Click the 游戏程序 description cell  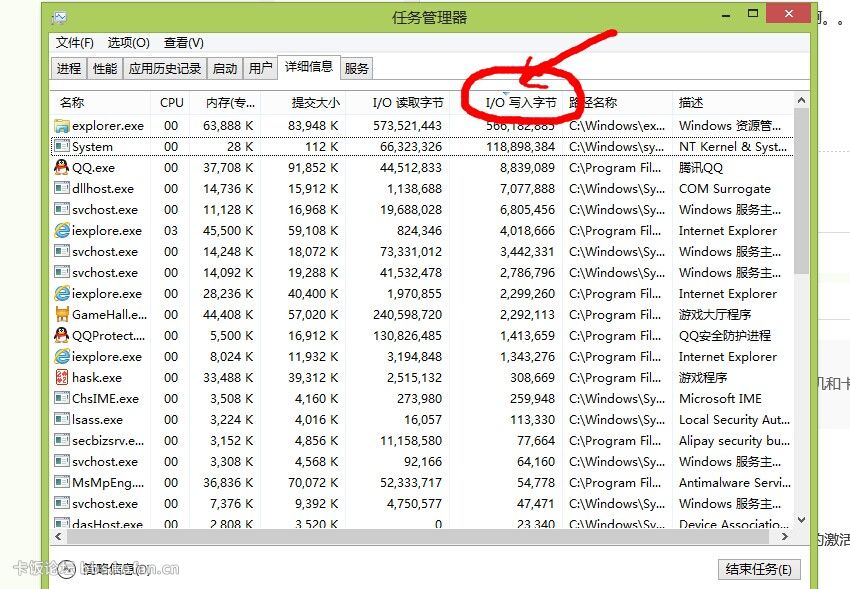[703, 378]
